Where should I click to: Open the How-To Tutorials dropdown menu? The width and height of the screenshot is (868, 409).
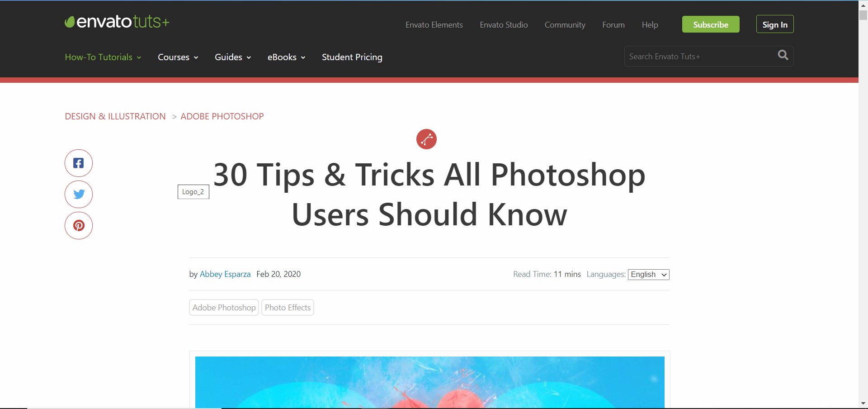[x=103, y=57]
